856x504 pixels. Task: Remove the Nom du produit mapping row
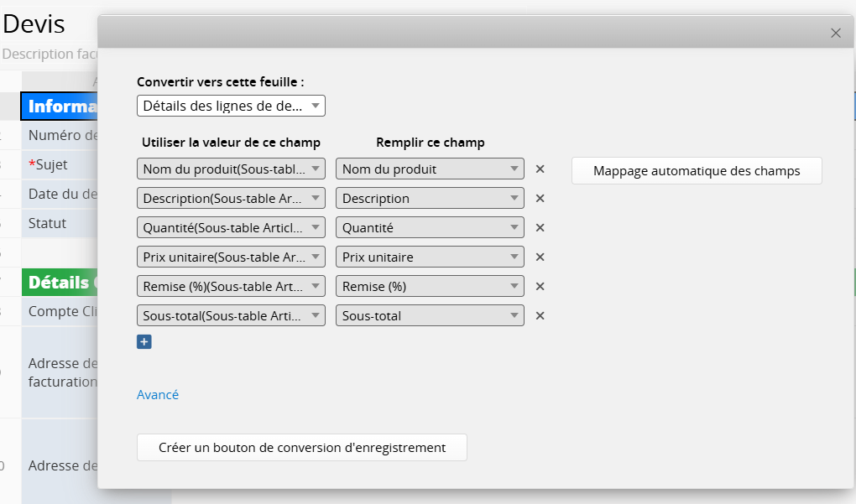[x=540, y=169]
